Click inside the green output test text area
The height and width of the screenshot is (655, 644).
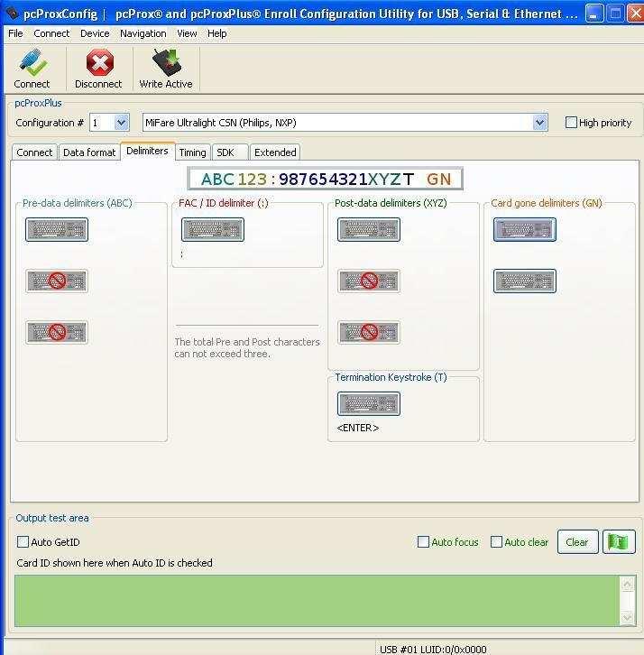[x=317, y=601]
